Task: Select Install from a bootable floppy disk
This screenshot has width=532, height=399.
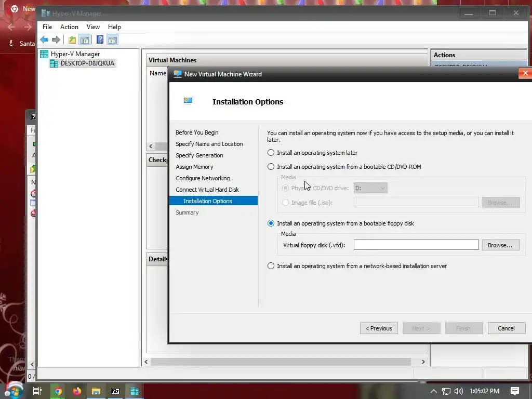Action: [x=271, y=223]
